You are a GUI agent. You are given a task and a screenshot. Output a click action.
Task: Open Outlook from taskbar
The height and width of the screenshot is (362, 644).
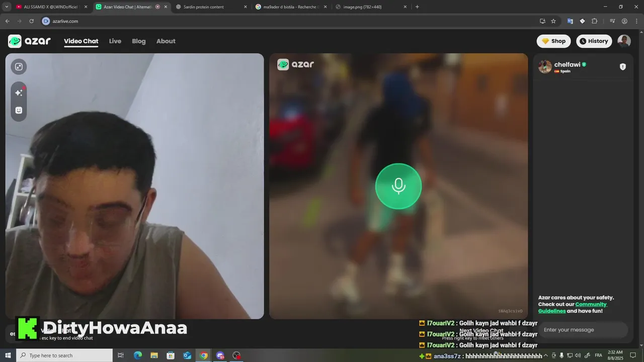pos(187,355)
